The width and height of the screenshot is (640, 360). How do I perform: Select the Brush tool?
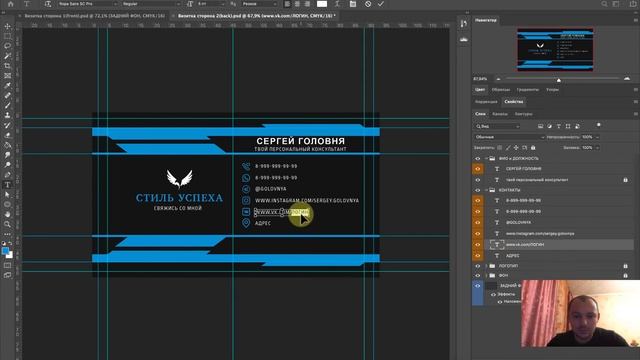click(7, 105)
